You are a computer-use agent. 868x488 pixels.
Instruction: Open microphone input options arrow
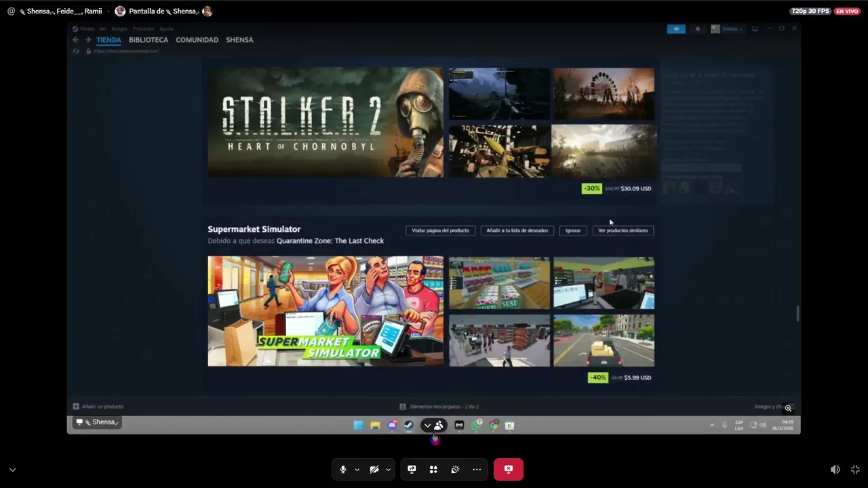pyautogui.click(x=357, y=470)
